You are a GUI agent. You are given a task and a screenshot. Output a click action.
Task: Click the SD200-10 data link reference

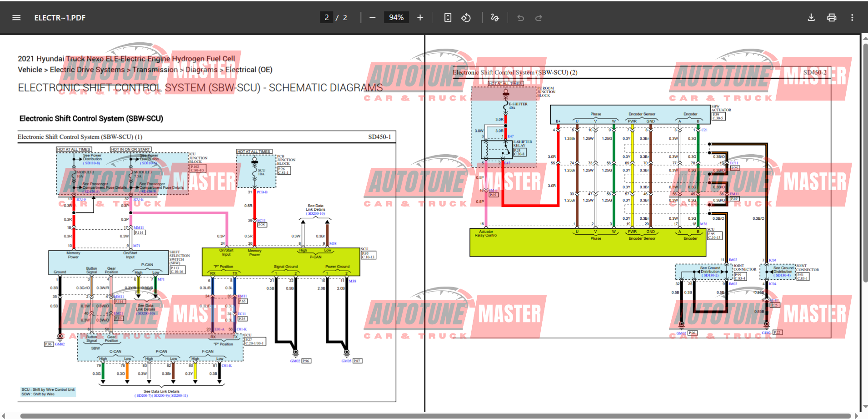pos(316,213)
